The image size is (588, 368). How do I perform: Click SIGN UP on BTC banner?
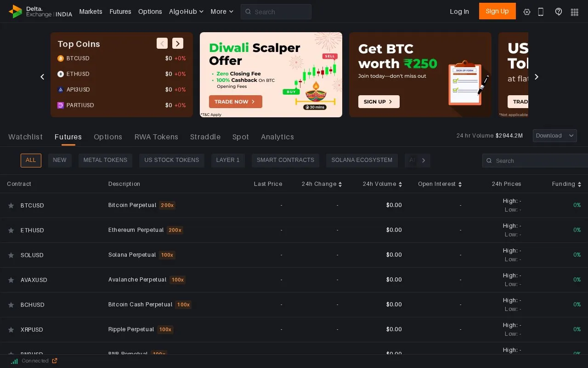click(379, 102)
